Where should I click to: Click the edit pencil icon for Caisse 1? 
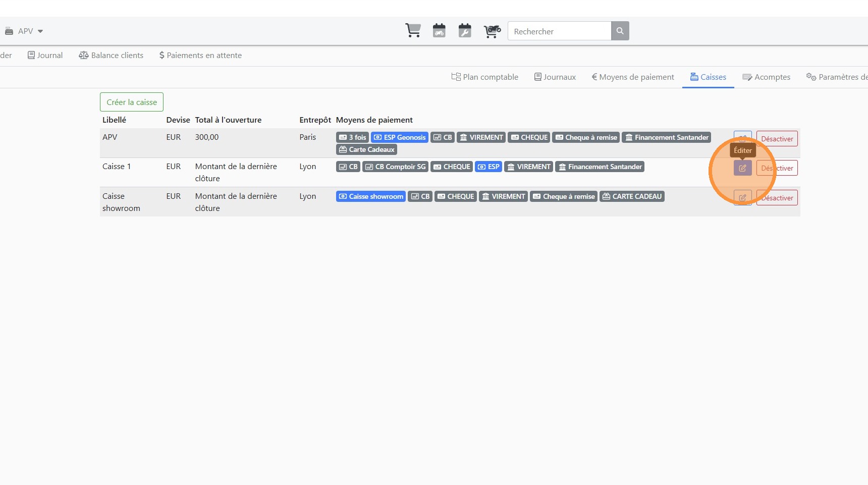[x=743, y=168]
